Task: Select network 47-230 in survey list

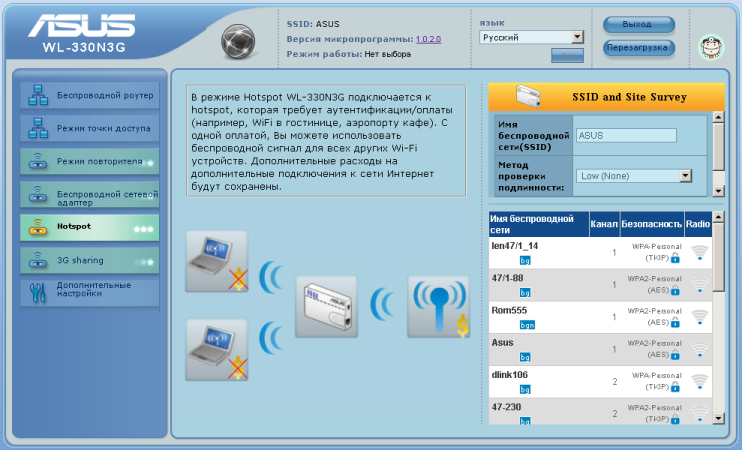Action: 600,411
